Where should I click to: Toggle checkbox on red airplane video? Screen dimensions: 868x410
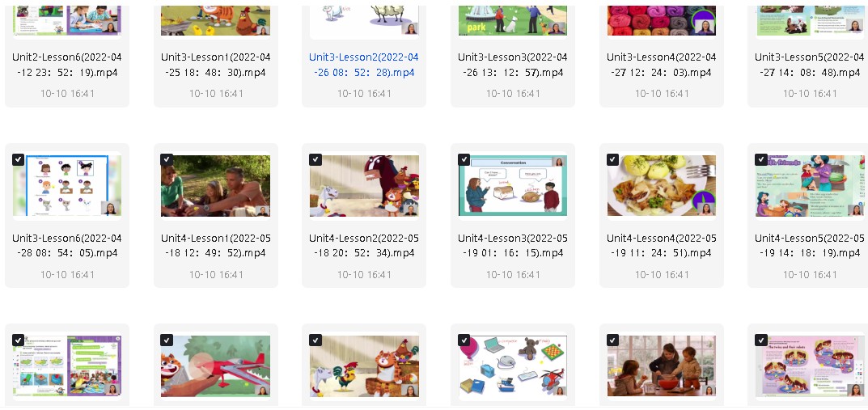pos(167,340)
